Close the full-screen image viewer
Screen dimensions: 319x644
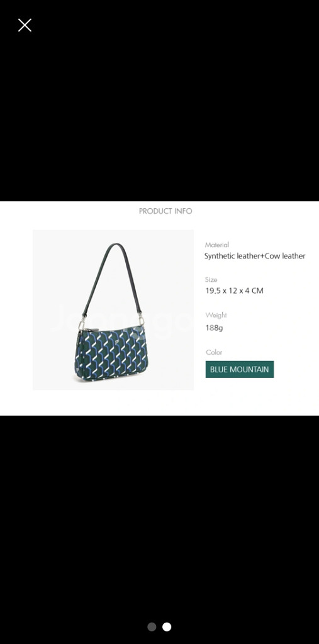pos(25,25)
